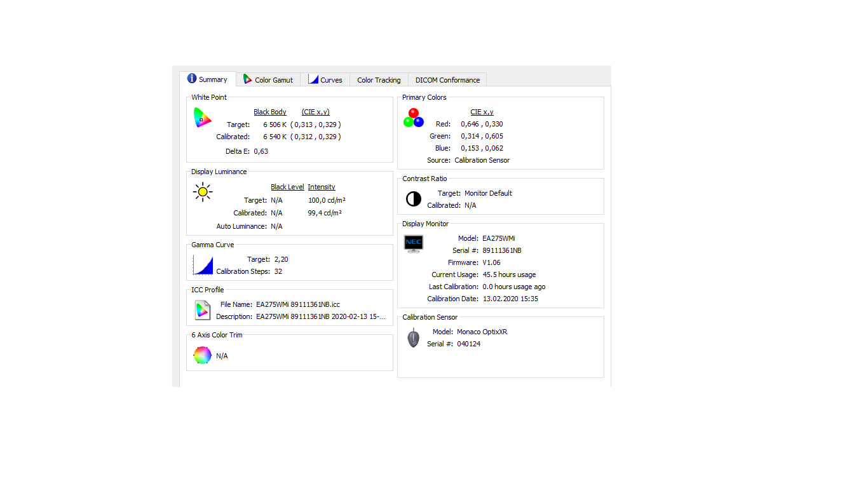868x488 pixels.
Task: Click the Calibration Date value 13.02.2020 15:35
Action: click(x=510, y=299)
